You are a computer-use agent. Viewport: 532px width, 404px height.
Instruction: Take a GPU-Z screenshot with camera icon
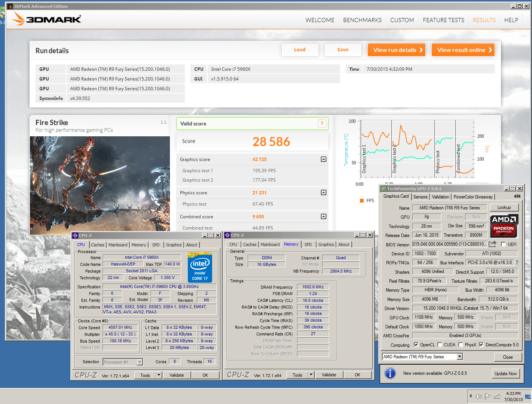coord(517,196)
